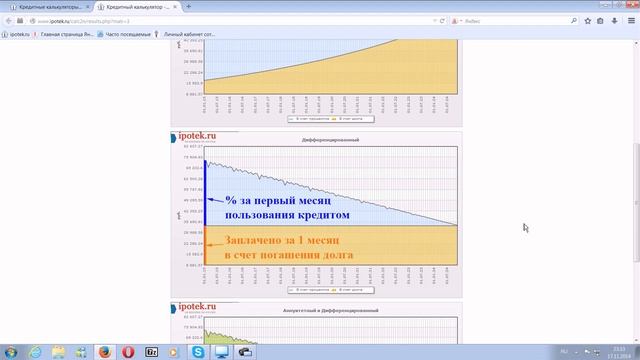
Task: Open the Firefox hamburger menu
Action: coord(631,21)
